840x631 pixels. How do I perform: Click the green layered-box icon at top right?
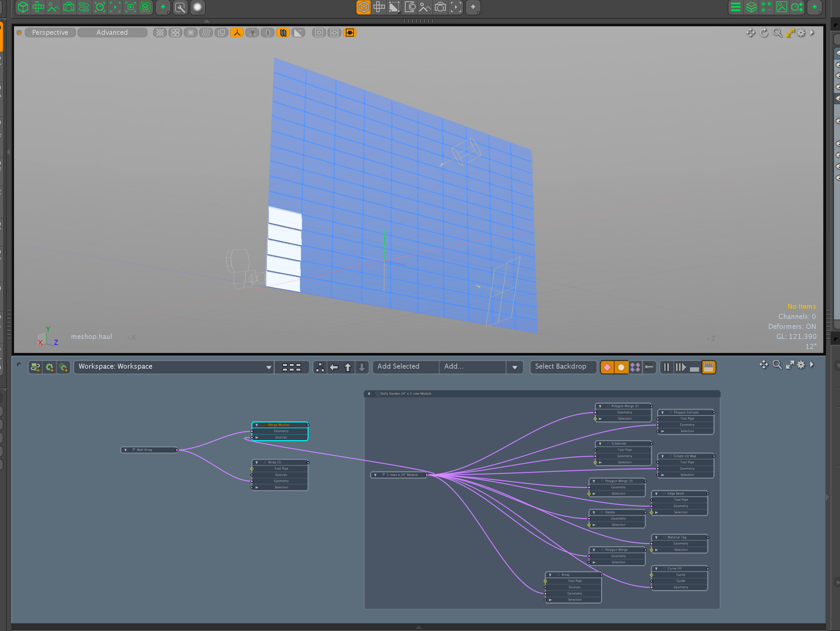[751, 7]
